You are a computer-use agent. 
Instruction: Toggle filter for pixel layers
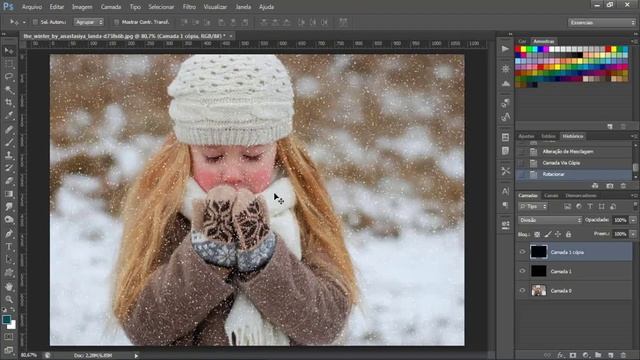(x=567, y=207)
